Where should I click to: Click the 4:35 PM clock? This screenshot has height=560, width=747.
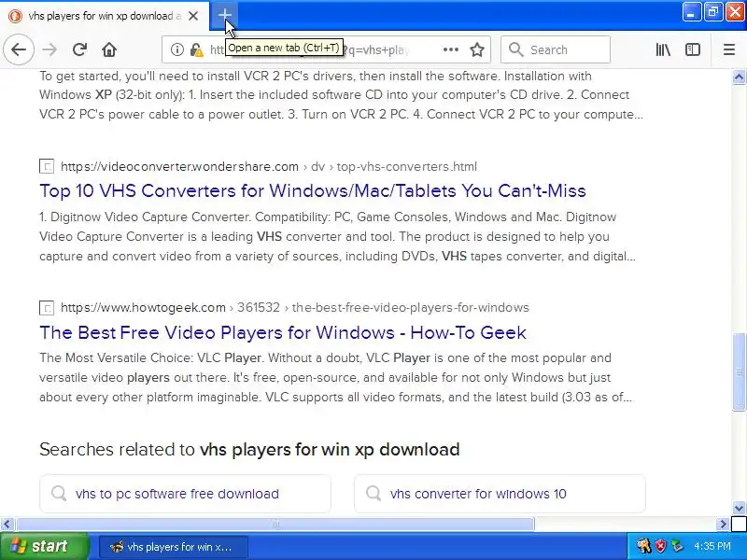pyautogui.click(x=712, y=546)
